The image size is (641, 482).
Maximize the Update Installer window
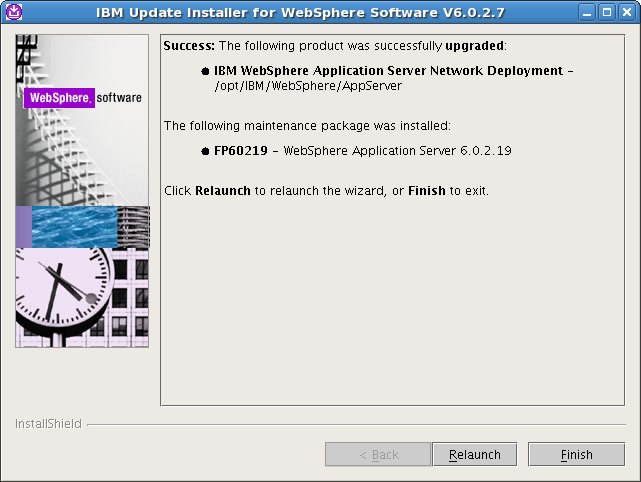coord(607,12)
